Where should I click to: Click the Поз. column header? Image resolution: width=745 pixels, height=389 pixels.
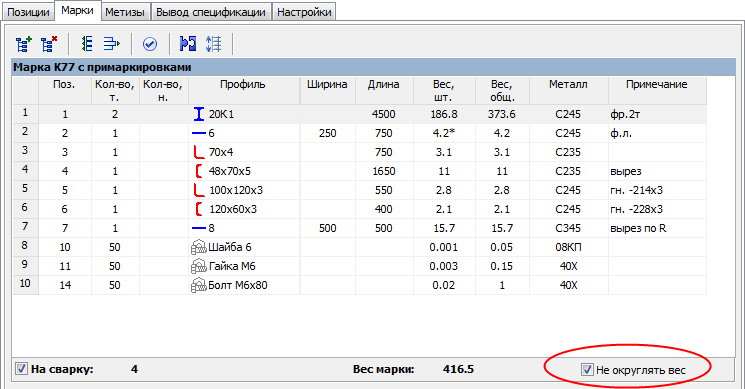point(65,91)
